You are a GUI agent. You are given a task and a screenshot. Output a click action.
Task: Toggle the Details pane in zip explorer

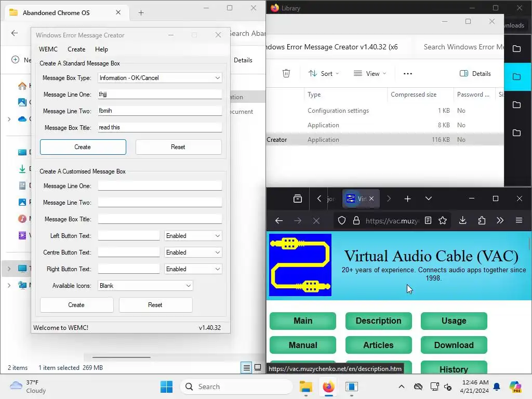(x=475, y=73)
